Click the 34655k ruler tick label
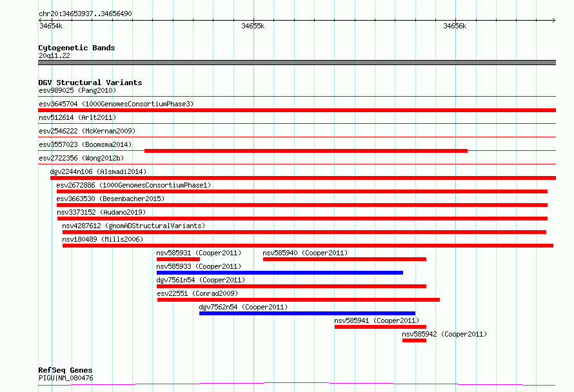Screen dimensions: 574x392 [x=253, y=26]
